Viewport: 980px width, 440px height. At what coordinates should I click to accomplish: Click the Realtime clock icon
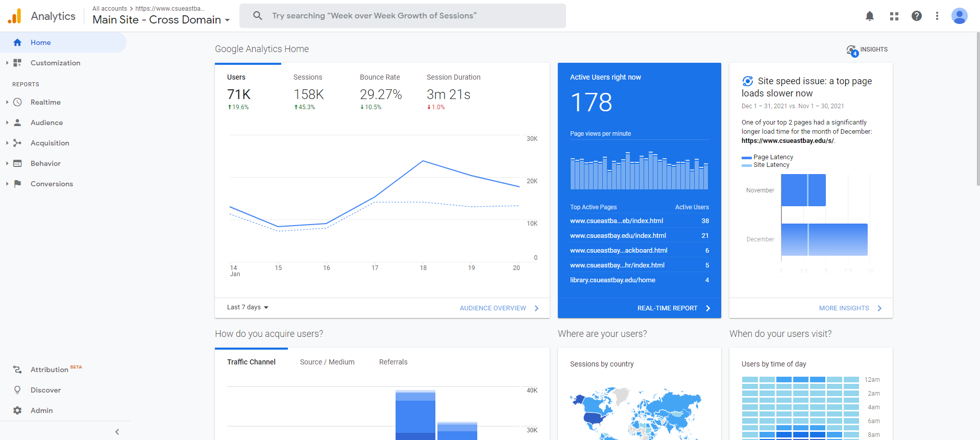[17, 102]
